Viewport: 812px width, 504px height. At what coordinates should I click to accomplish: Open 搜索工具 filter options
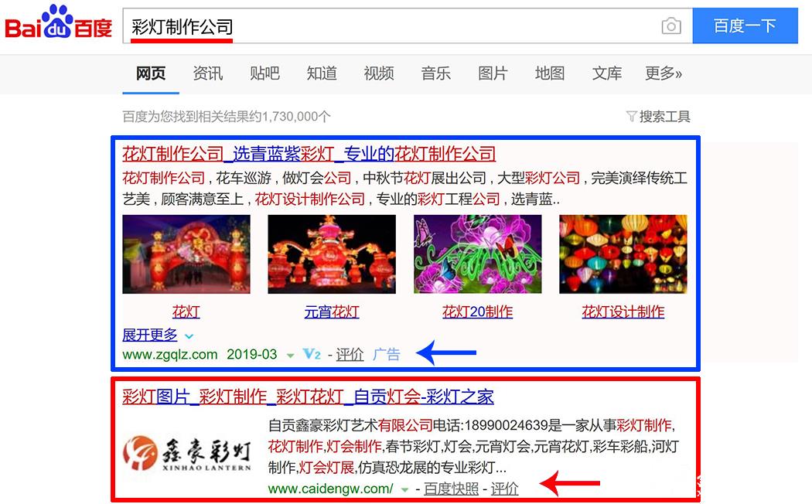click(664, 117)
